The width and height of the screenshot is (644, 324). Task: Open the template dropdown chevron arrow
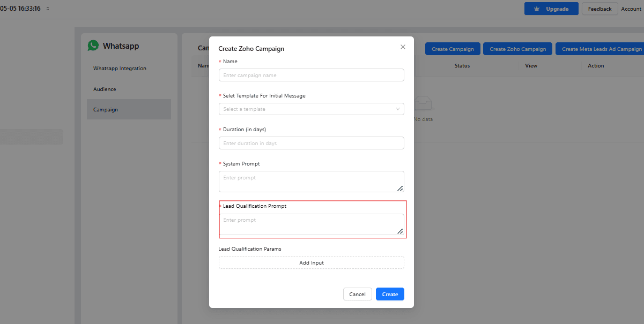(398, 109)
